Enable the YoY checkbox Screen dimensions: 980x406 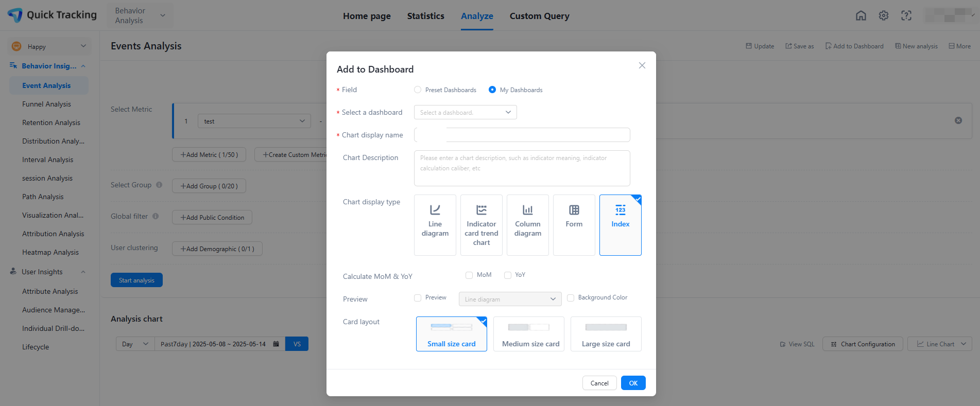pyautogui.click(x=508, y=275)
